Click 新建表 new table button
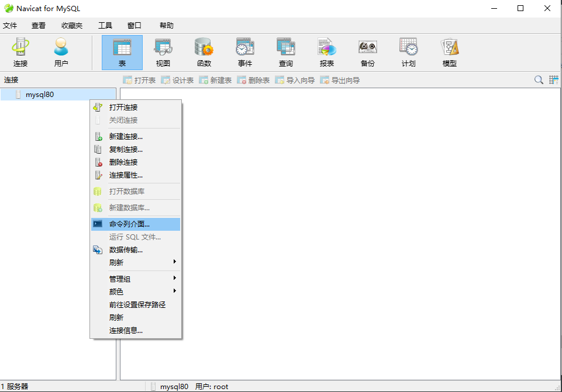Viewport: 562px width, 392px height. (x=215, y=80)
